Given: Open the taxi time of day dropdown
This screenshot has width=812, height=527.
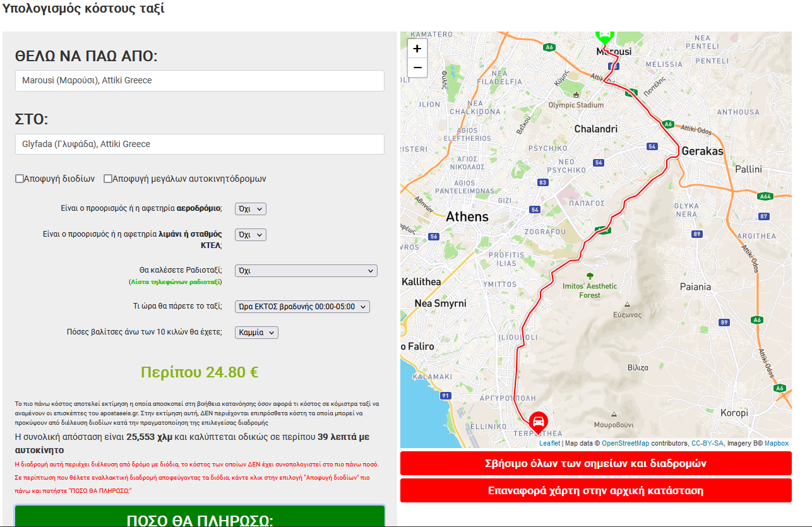Looking at the screenshot, I should [x=302, y=307].
